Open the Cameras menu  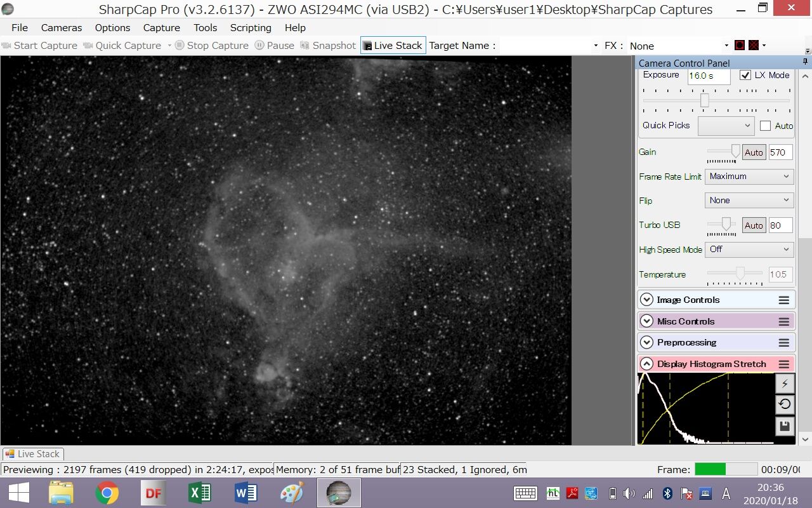pyautogui.click(x=62, y=27)
